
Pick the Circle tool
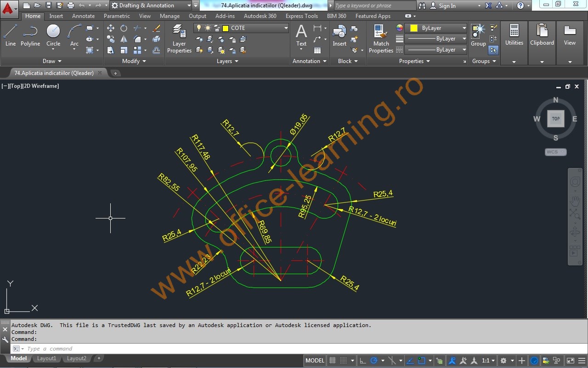[x=53, y=35]
